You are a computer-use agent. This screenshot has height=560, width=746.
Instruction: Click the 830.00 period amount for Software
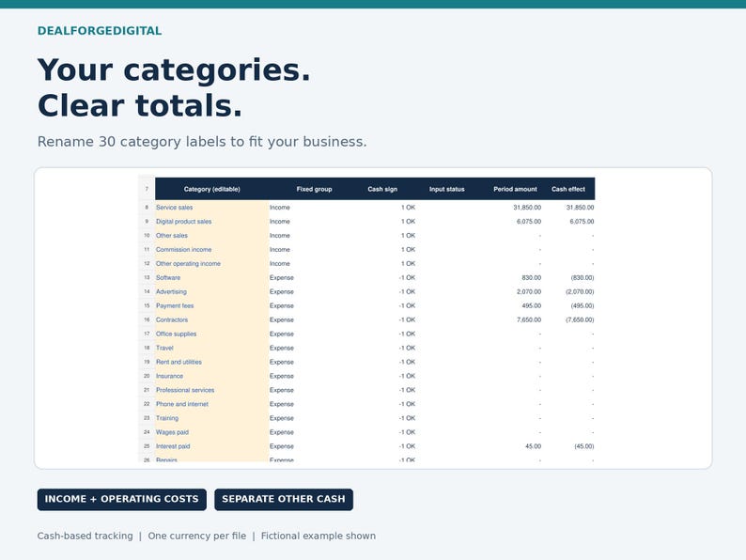click(532, 277)
